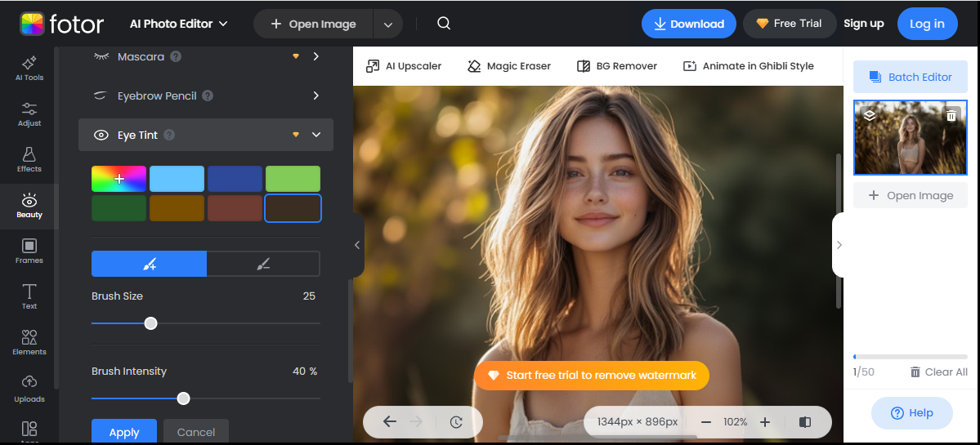
Task: Click the help icon beside Eyebrow Pencil
Action: pyautogui.click(x=208, y=96)
